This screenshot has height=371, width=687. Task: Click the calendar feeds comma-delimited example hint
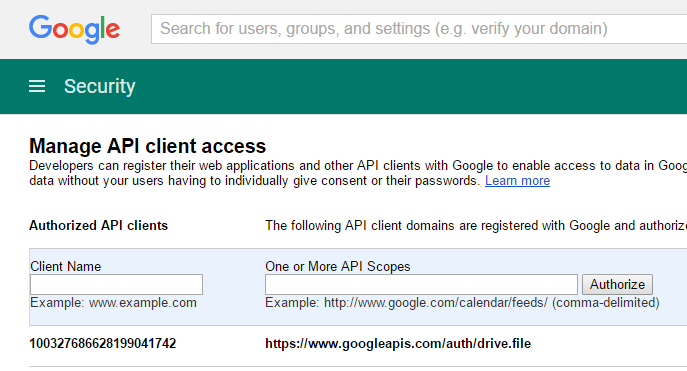point(462,303)
